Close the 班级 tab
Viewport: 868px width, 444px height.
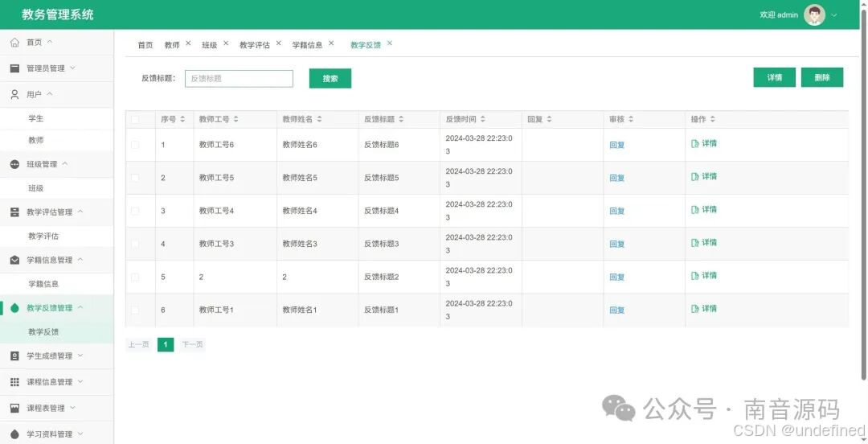click(226, 43)
